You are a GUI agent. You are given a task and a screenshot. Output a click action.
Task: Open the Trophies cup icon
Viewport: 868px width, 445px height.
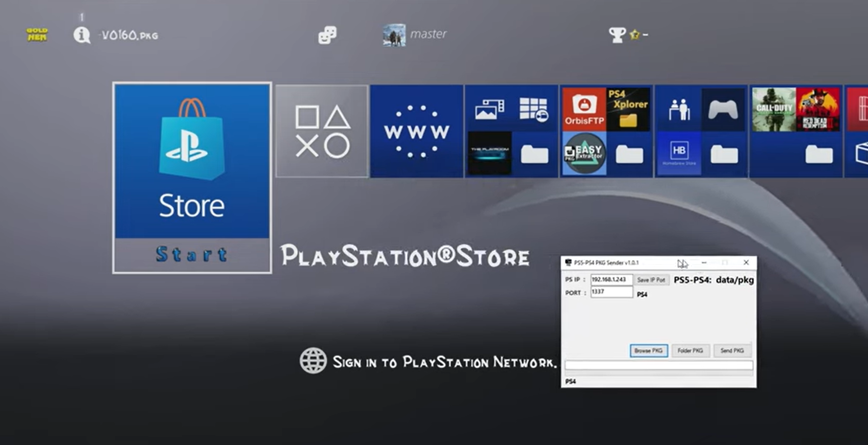coord(617,35)
